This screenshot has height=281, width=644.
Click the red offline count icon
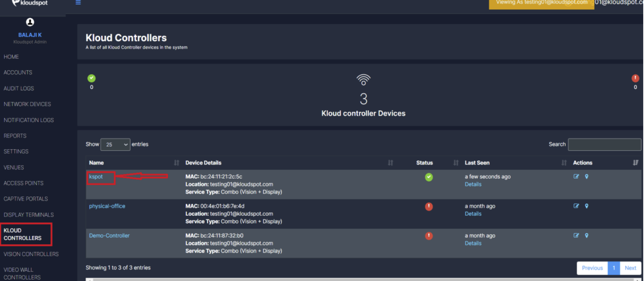[x=635, y=78]
